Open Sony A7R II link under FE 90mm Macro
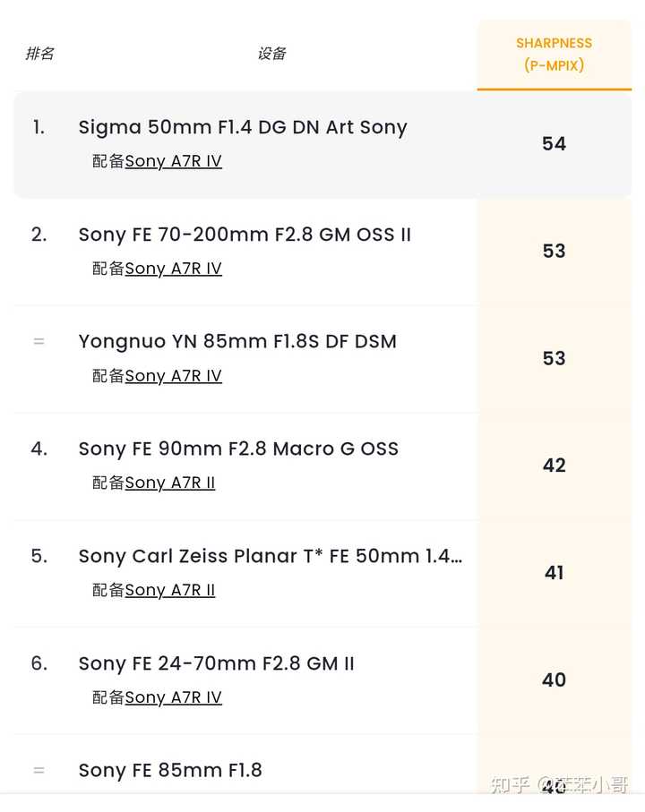Image resolution: width=645 pixels, height=812 pixels. (x=170, y=483)
